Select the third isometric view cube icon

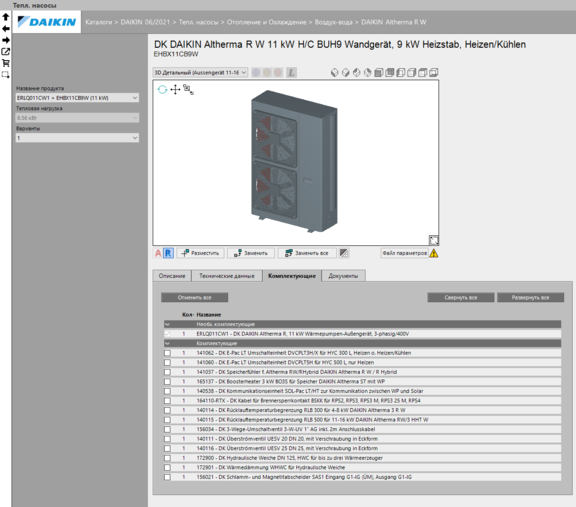pyautogui.click(x=356, y=73)
